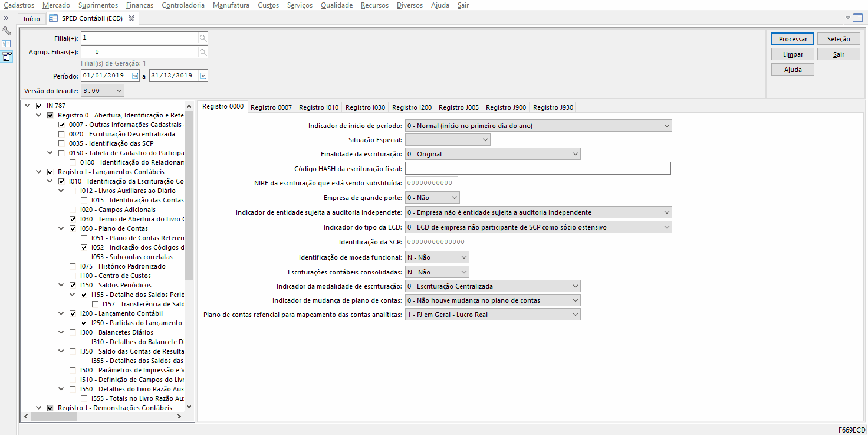Open the Finanças menu
The image size is (868, 435).
click(140, 5)
